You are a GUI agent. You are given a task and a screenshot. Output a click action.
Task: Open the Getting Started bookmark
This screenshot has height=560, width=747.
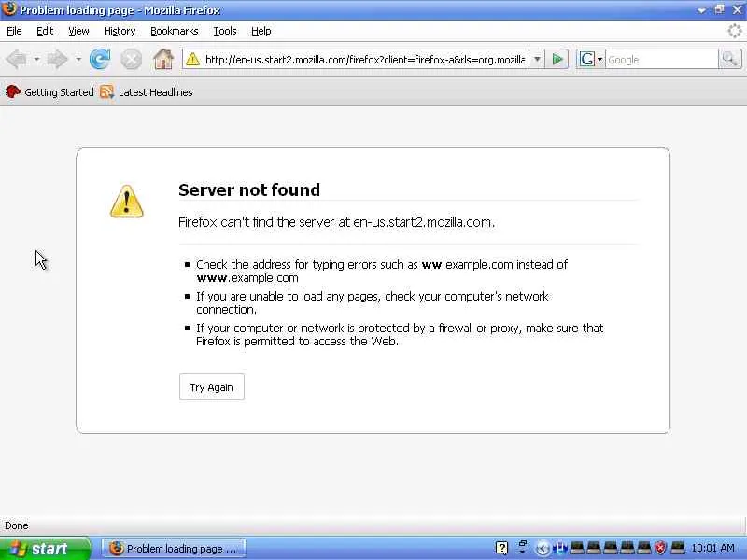(49, 92)
